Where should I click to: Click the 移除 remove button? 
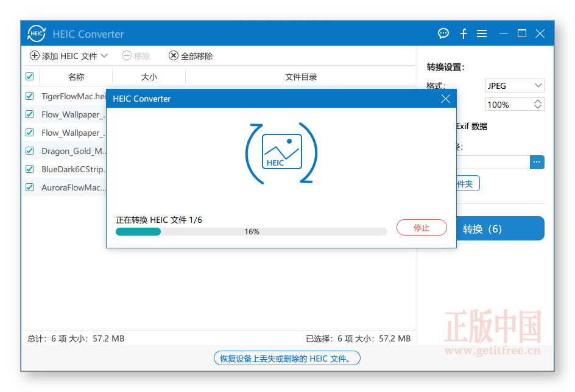(136, 55)
